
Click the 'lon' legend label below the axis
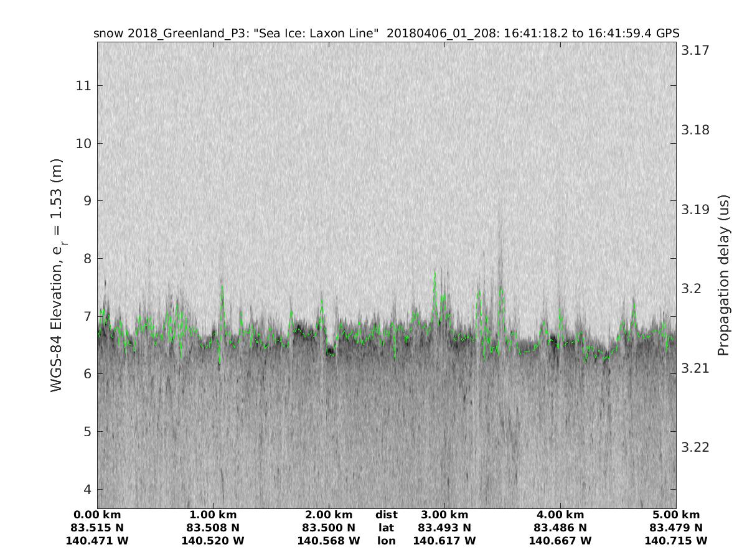pos(387,541)
